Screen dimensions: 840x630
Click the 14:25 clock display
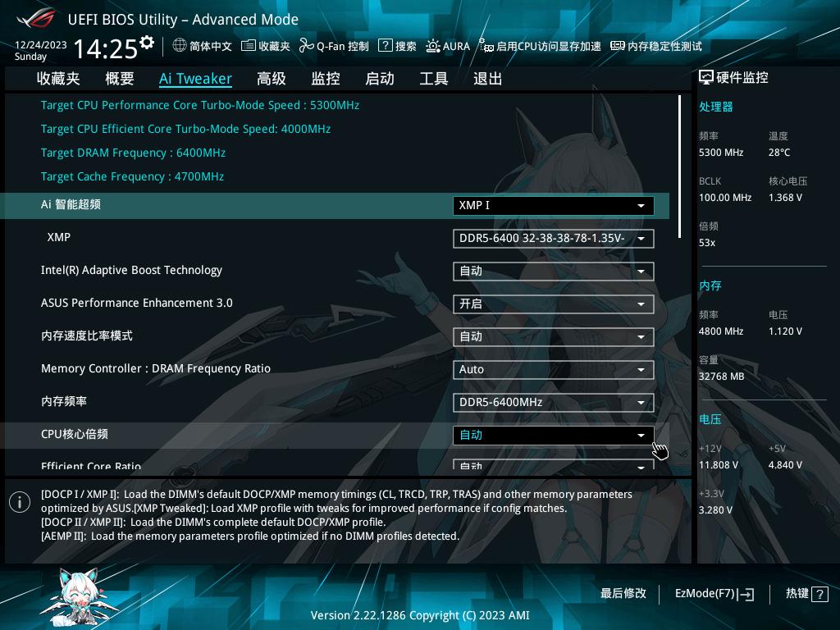click(106, 48)
